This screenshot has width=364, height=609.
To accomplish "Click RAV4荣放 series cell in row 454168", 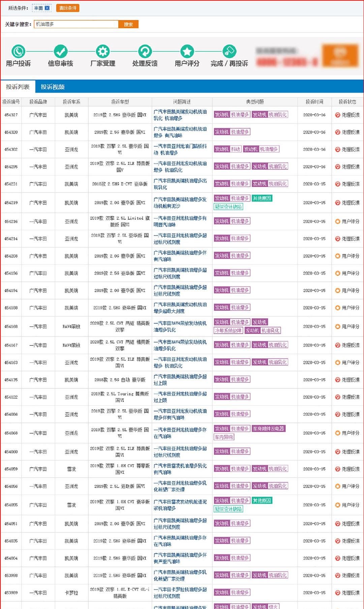I will click(x=71, y=326).
